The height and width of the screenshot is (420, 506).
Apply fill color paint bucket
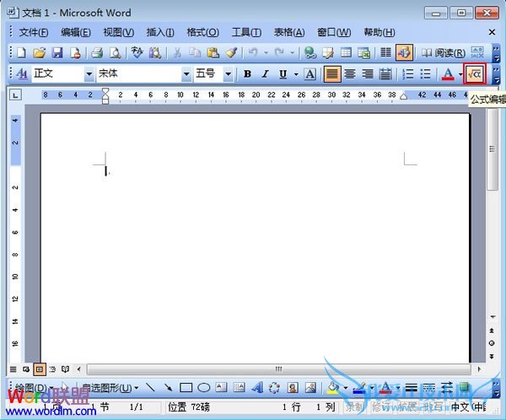(x=333, y=387)
